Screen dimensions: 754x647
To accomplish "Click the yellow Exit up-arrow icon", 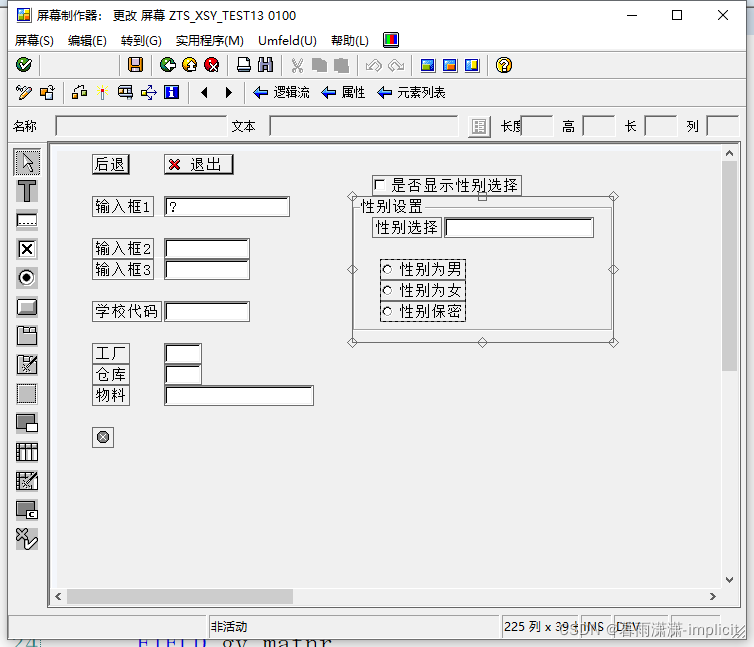I will 189,64.
